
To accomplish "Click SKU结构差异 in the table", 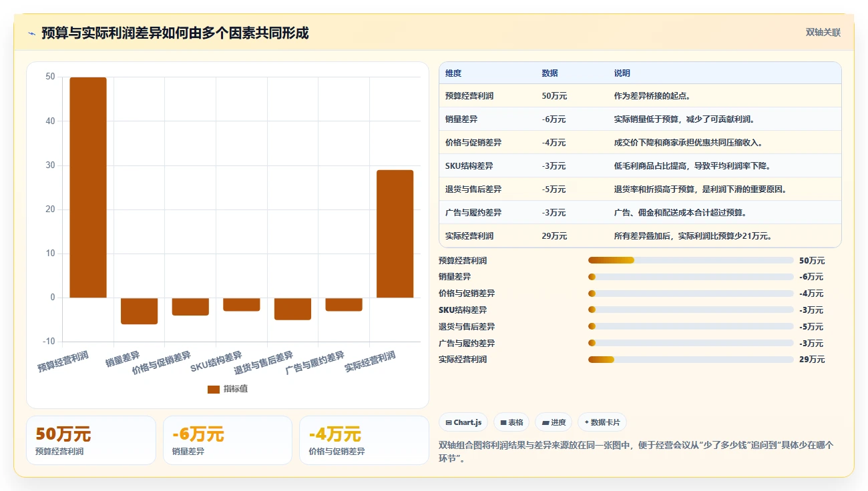I will point(469,166).
